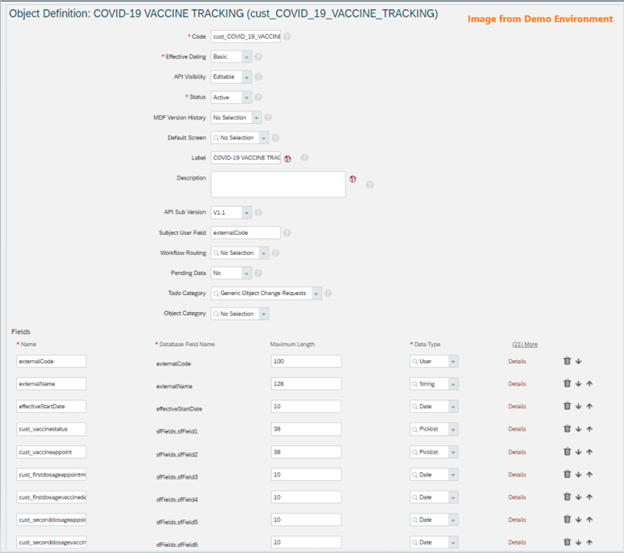The height and width of the screenshot is (553, 624).
Task: Click the (21) More link
Action: (x=524, y=344)
